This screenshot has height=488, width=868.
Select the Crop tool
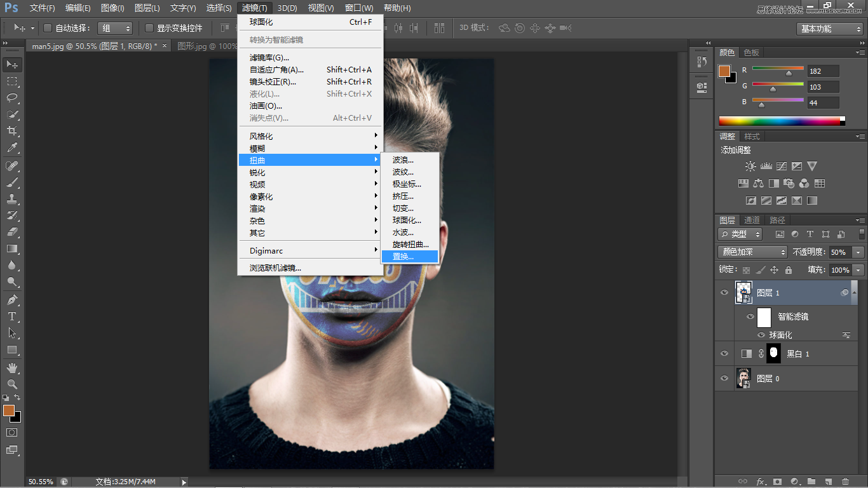12,131
